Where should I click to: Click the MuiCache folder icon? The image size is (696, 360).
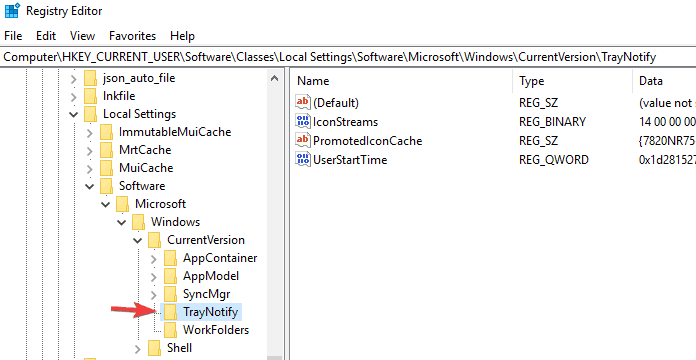[x=107, y=168]
